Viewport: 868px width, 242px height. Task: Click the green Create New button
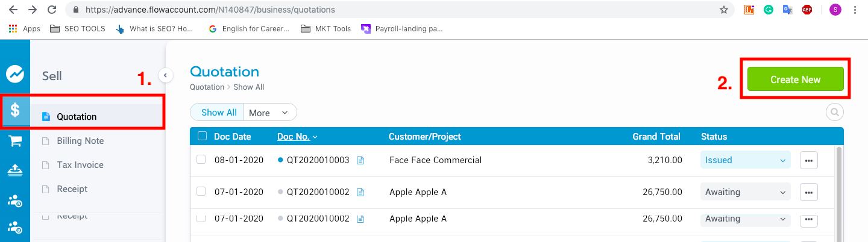[x=795, y=79]
